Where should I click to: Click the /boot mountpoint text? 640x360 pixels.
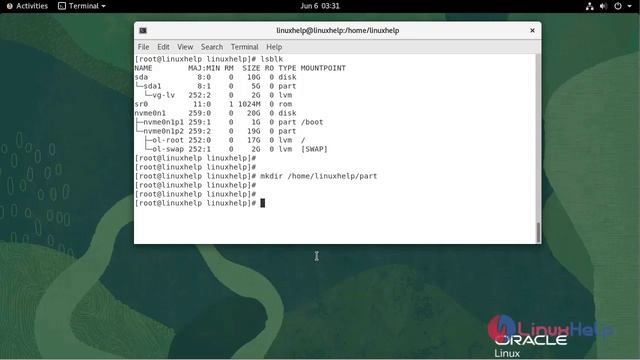point(312,122)
